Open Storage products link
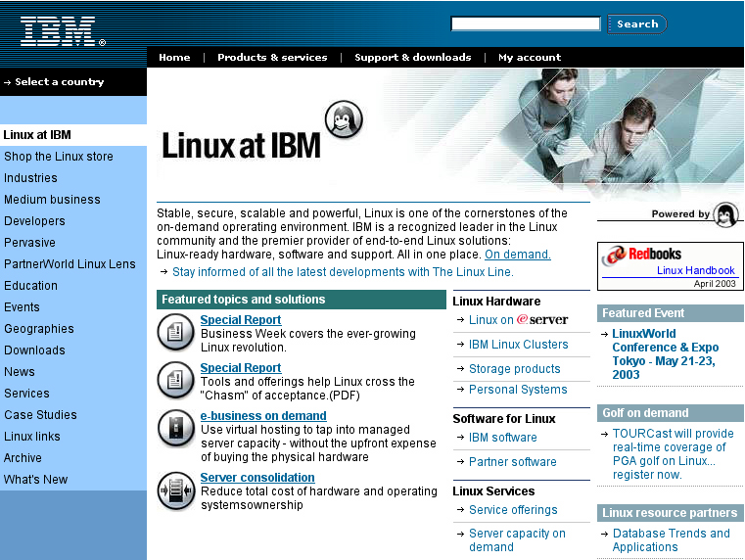745x560 pixels. click(515, 369)
